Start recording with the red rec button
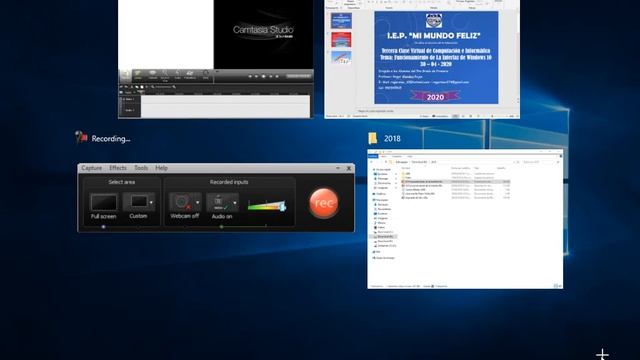 pos(324,203)
